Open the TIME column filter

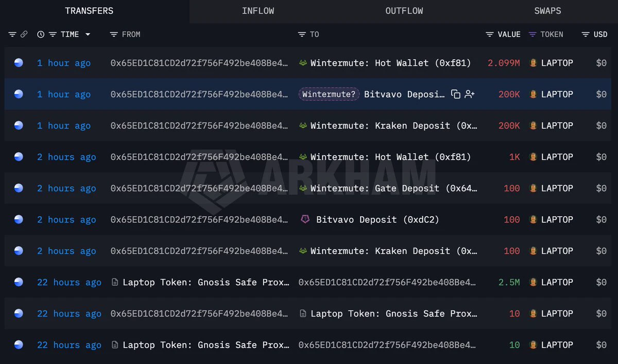[x=53, y=34]
